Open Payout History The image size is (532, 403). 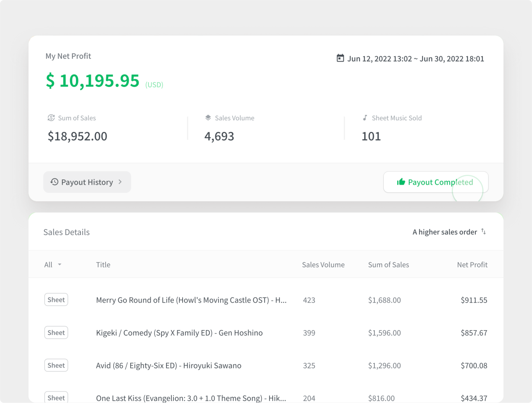[x=87, y=182]
